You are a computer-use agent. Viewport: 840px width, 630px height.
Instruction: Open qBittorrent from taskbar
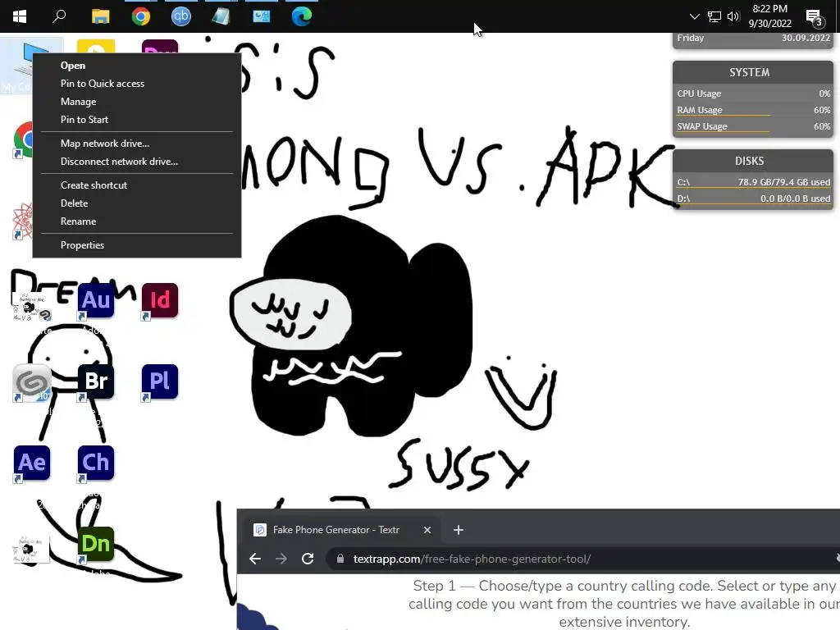(181, 16)
